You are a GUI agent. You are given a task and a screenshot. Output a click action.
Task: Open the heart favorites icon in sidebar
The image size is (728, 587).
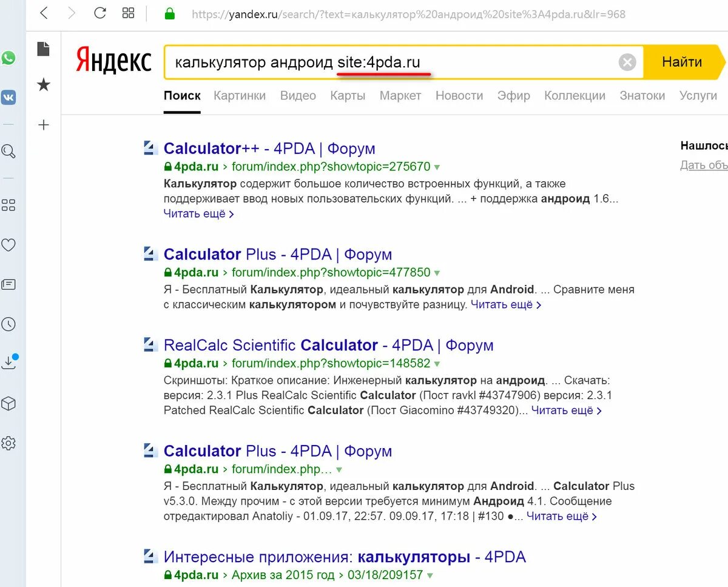[x=8, y=245]
